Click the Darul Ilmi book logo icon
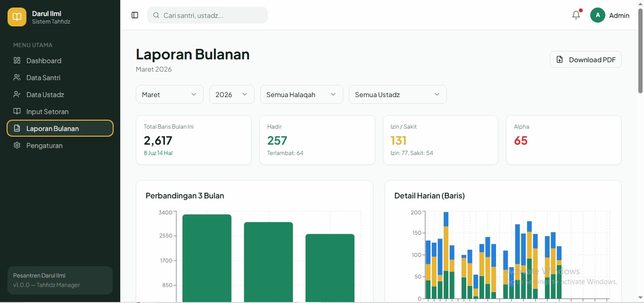 (17, 17)
